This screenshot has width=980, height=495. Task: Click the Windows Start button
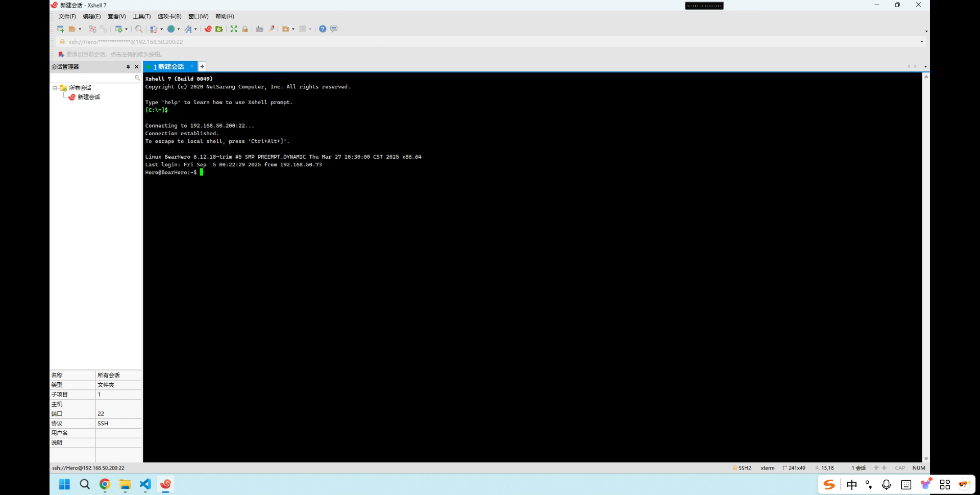(64, 484)
